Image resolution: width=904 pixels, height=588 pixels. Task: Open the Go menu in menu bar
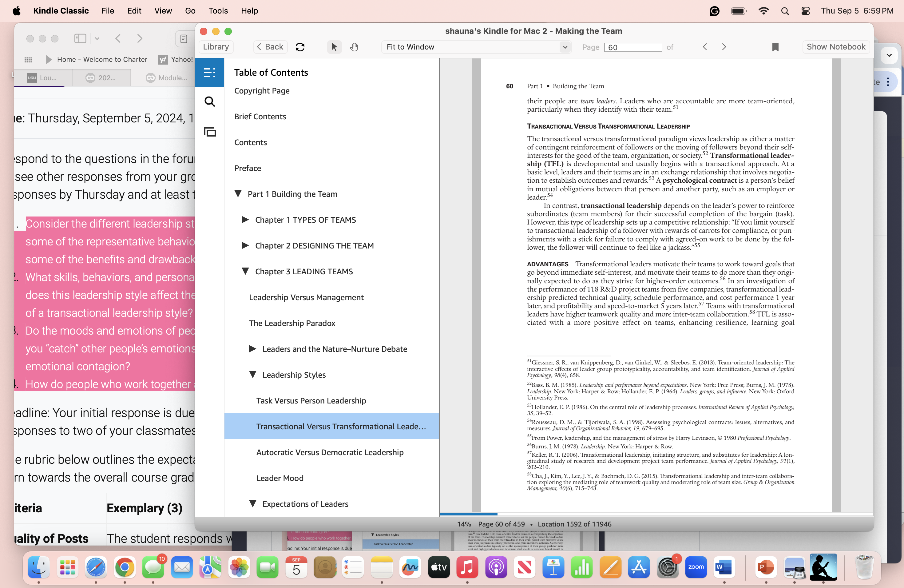tap(190, 11)
